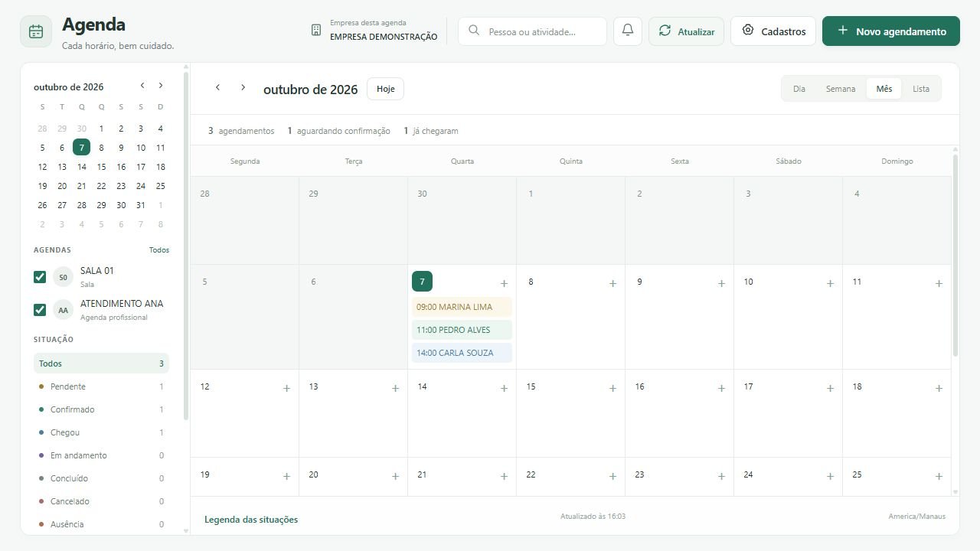The height and width of the screenshot is (551, 980).
Task: Filter by Em andamento situation
Action: [x=101, y=455]
